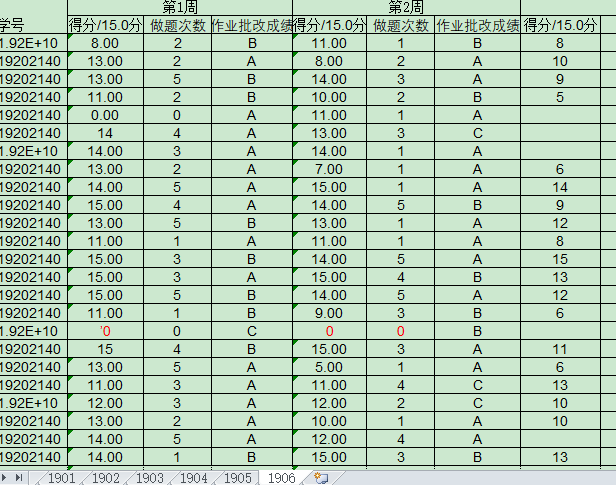
Task: Open the 1902 sheet tab
Action: point(105,478)
